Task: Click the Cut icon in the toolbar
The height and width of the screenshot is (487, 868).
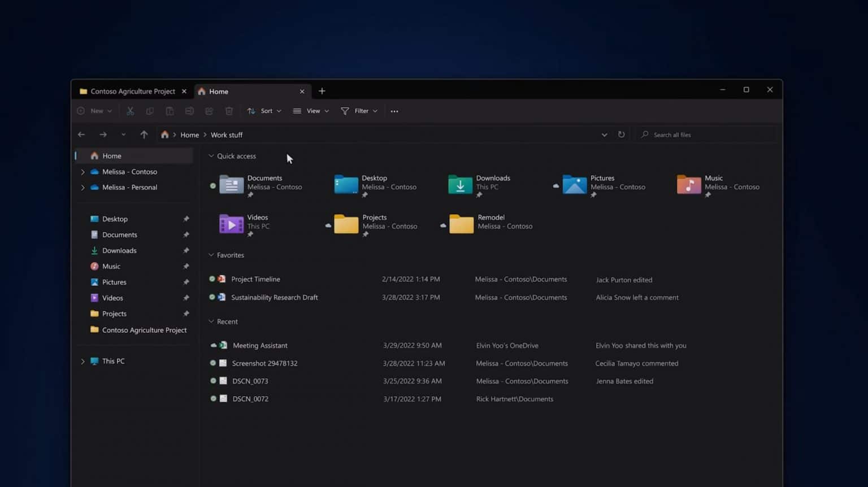Action: pyautogui.click(x=130, y=111)
